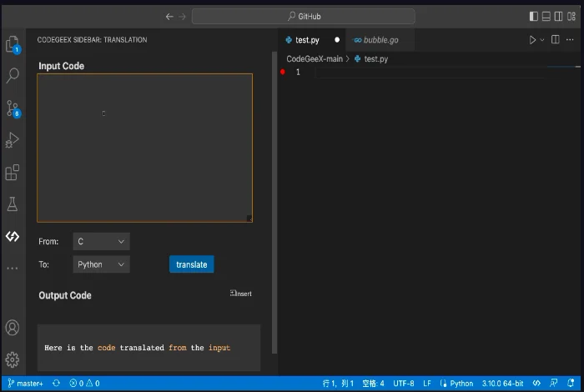
Task: Toggle the breakpoint on line 1
Action: [283, 73]
